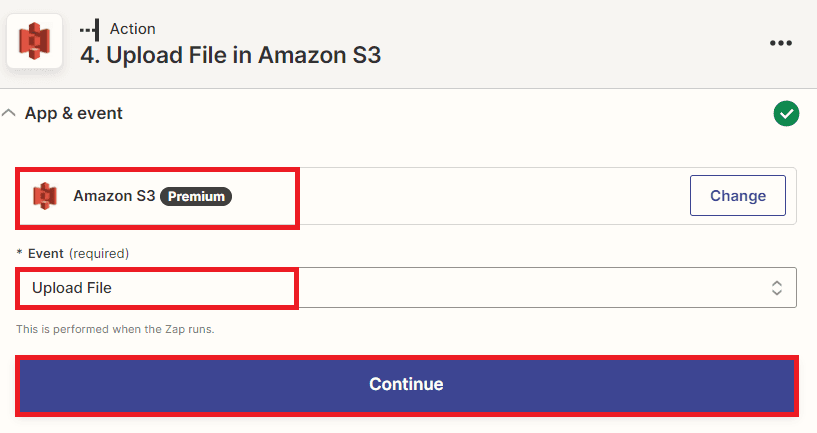Click the Premium badge next to Amazon S3
The height and width of the screenshot is (433, 817).
pos(196,197)
